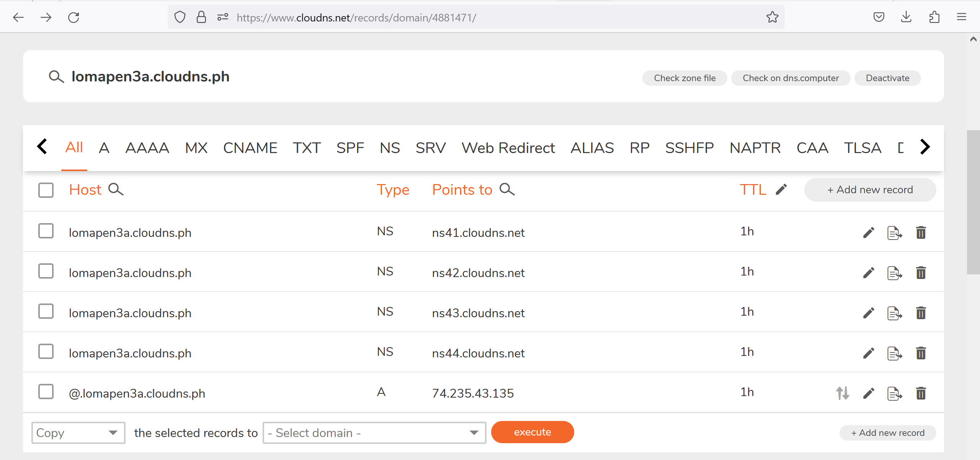Viewport: 980px width, 460px height.
Task: Click the execute button
Action: pyautogui.click(x=532, y=432)
